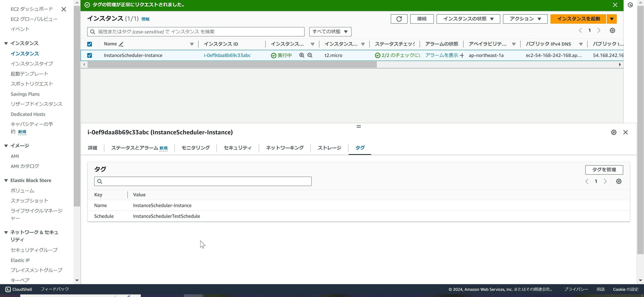
Task: Toggle the select-all checkbox in table header
Action: tap(90, 44)
